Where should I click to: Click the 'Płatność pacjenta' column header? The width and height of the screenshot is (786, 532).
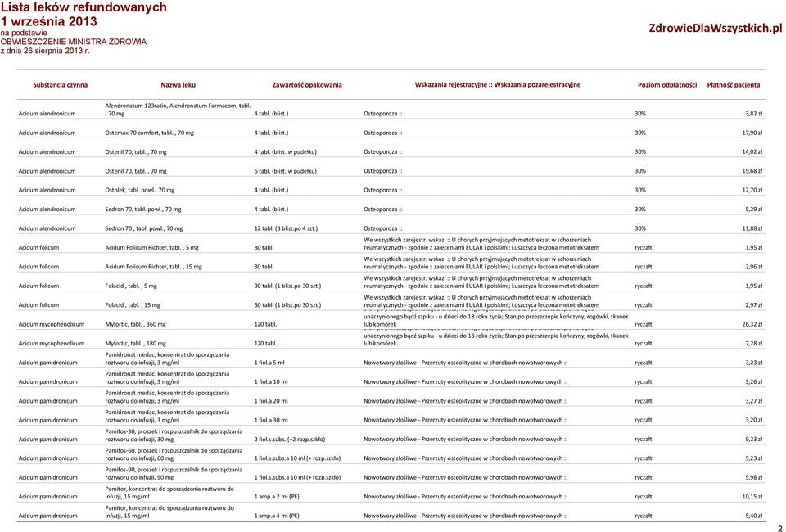[x=734, y=84]
